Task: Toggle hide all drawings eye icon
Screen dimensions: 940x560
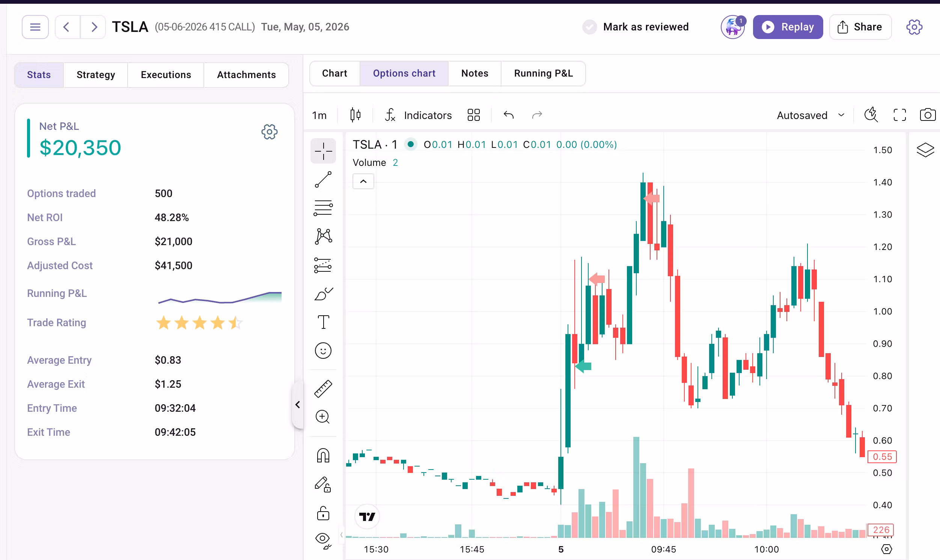Action: pyautogui.click(x=323, y=540)
